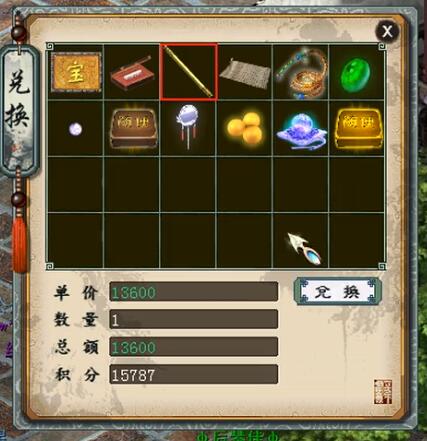Select the golden 宝 treasure map item
This screenshot has width=427, height=441.
click(x=76, y=72)
